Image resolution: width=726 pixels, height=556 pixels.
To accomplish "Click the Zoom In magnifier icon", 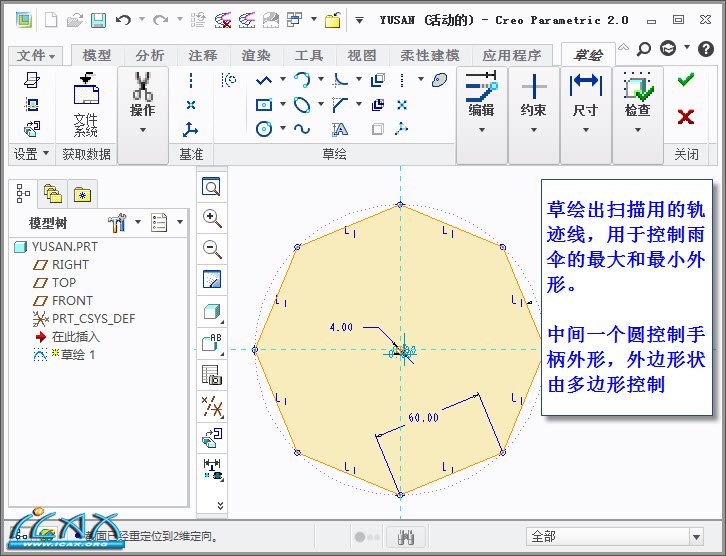I will point(211,218).
